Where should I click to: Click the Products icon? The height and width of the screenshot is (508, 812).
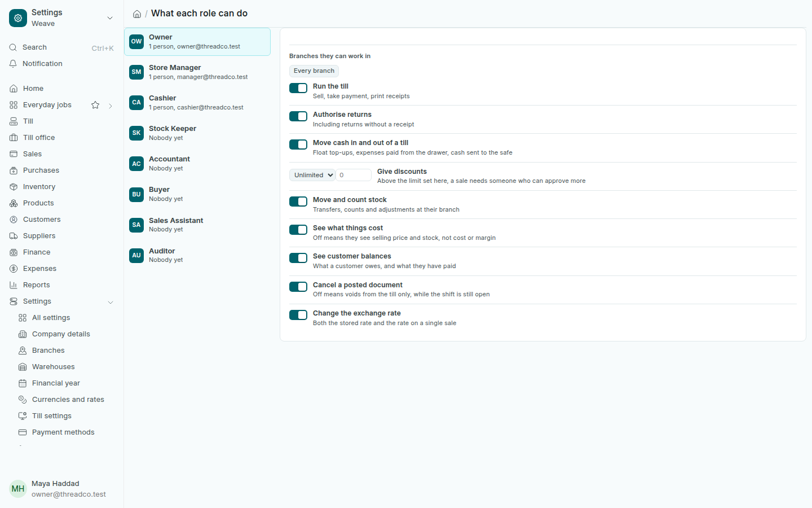click(14, 203)
